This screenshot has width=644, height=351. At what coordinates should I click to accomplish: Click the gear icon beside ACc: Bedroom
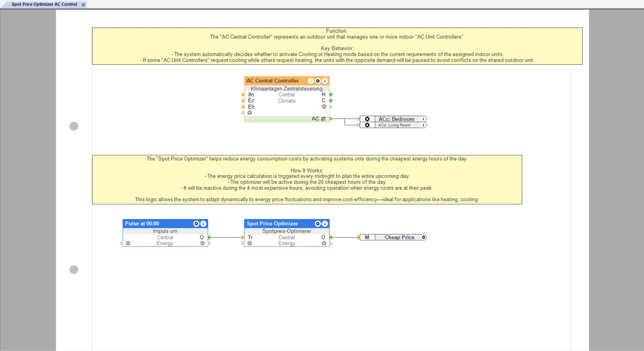coord(367,119)
